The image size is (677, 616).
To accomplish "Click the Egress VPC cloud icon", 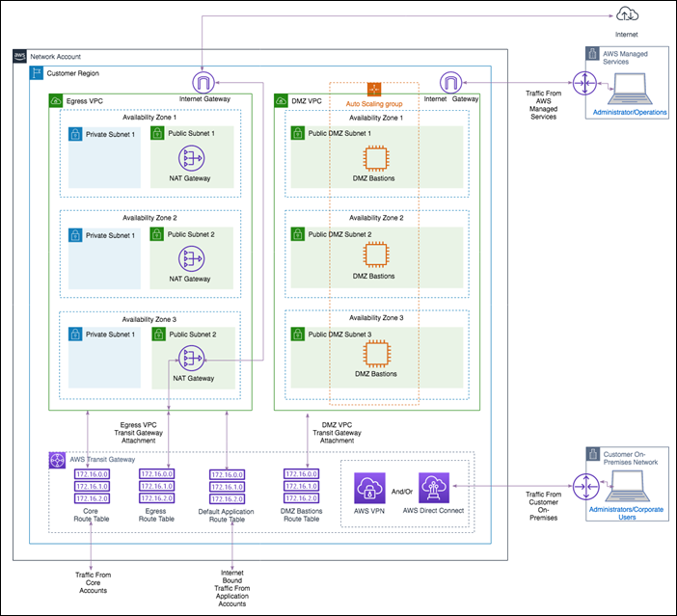I will 55,99.
